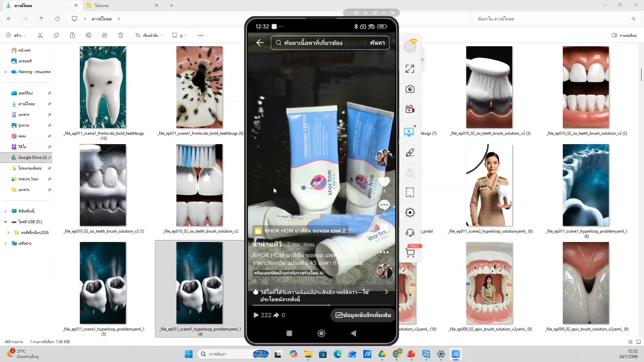Image resolution: width=644 pixels, height=362 pixels.
Task: Click the fullscreen icon in mirror sidebar
Action: tap(410, 69)
